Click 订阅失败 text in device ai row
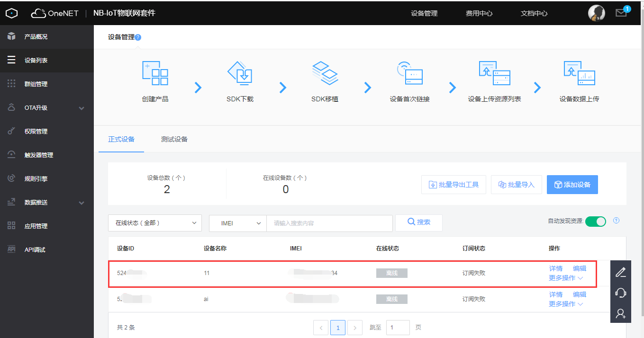 pos(474,299)
